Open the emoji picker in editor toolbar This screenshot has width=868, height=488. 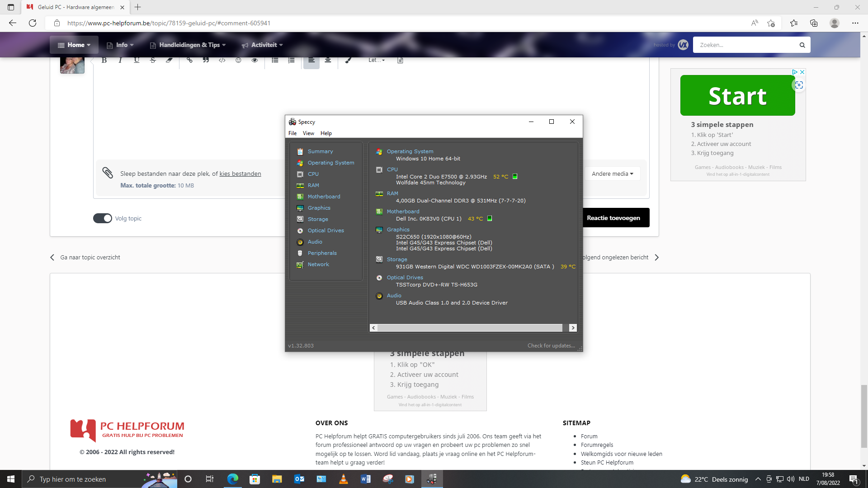click(x=238, y=60)
